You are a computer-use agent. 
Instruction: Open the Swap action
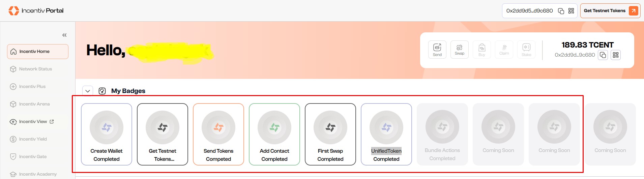(x=459, y=50)
